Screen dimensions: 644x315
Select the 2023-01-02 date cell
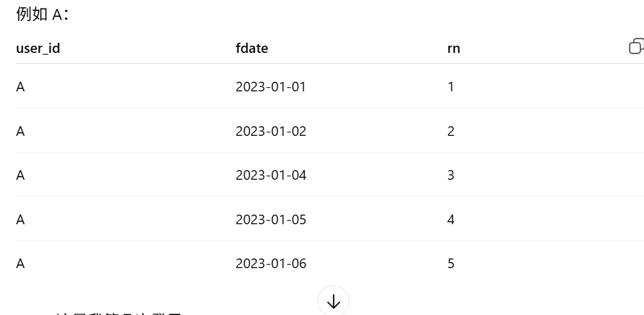pyautogui.click(x=271, y=131)
